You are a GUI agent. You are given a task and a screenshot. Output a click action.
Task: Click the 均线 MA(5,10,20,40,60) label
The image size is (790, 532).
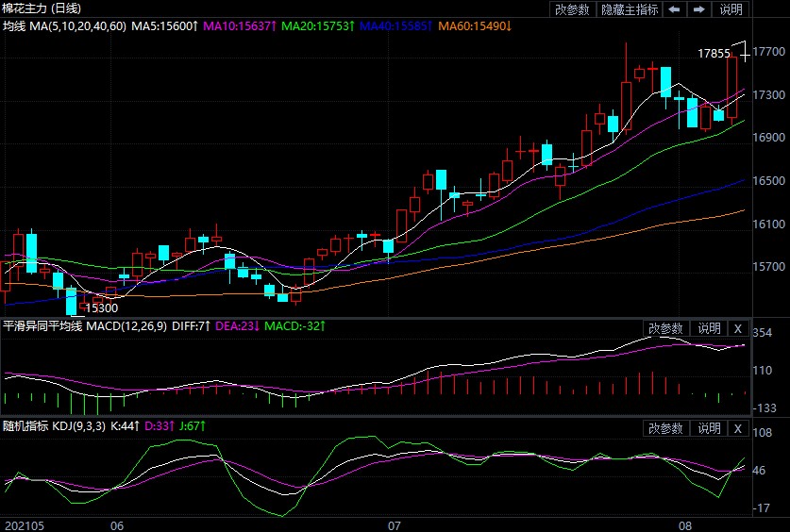point(64,25)
